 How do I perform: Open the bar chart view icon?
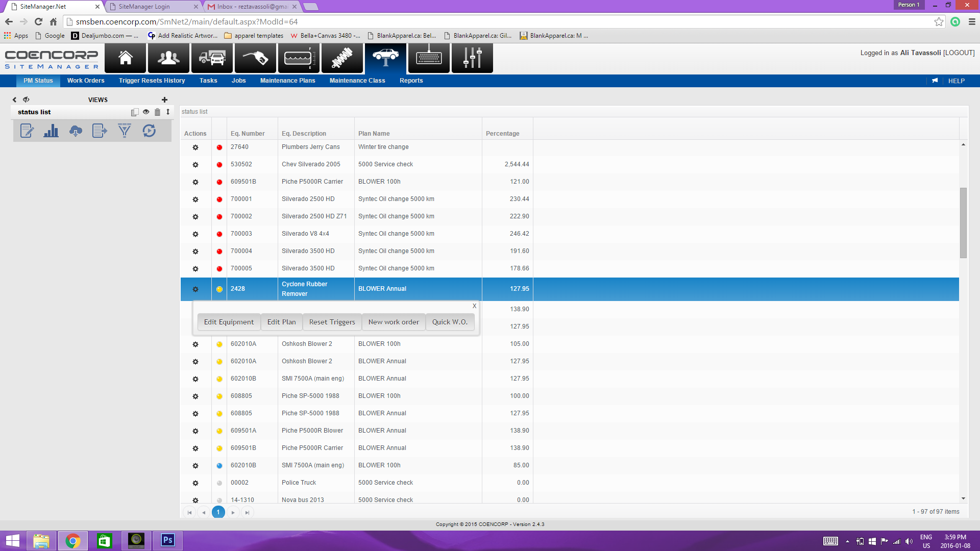(51, 131)
